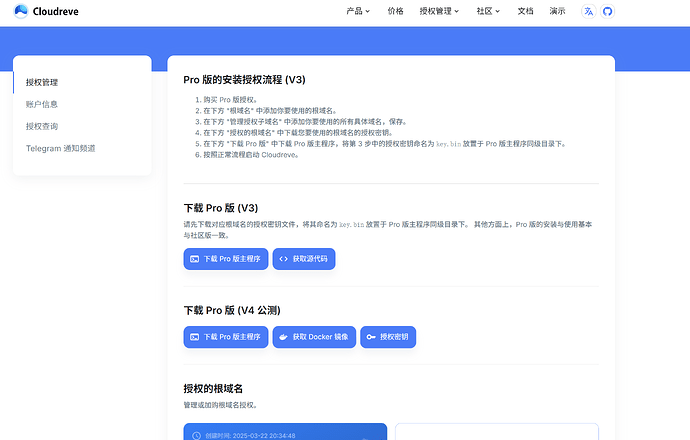Click the heading 下载 Pro 版 (V4 公测)
690x440 pixels.
coord(232,310)
